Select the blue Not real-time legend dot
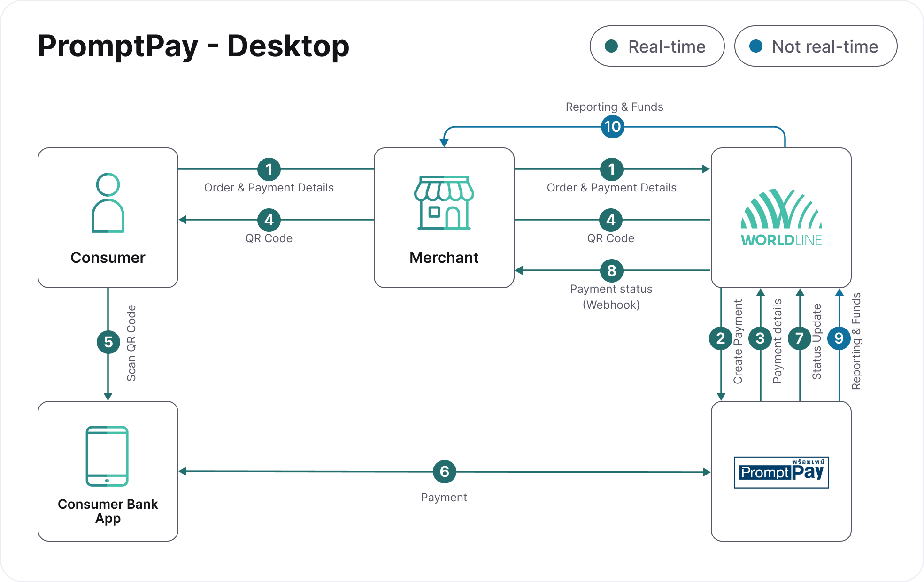Image resolution: width=924 pixels, height=582 pixels. (756, 46)
